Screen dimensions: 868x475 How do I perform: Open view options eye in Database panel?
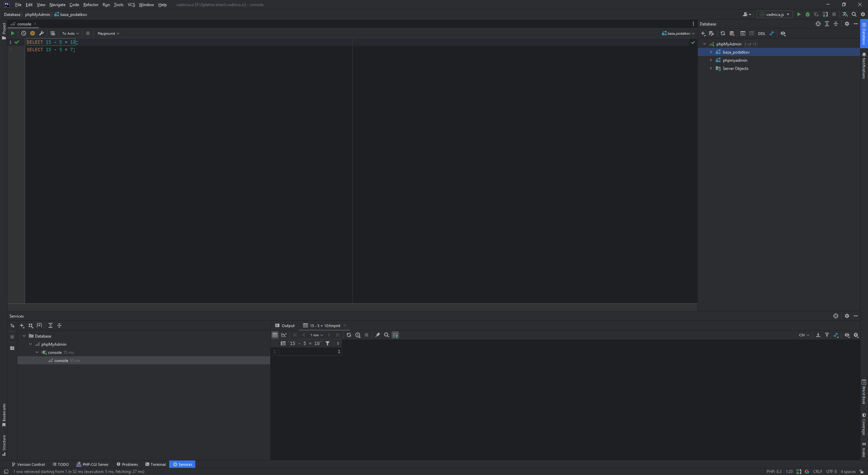click(783, 34)
